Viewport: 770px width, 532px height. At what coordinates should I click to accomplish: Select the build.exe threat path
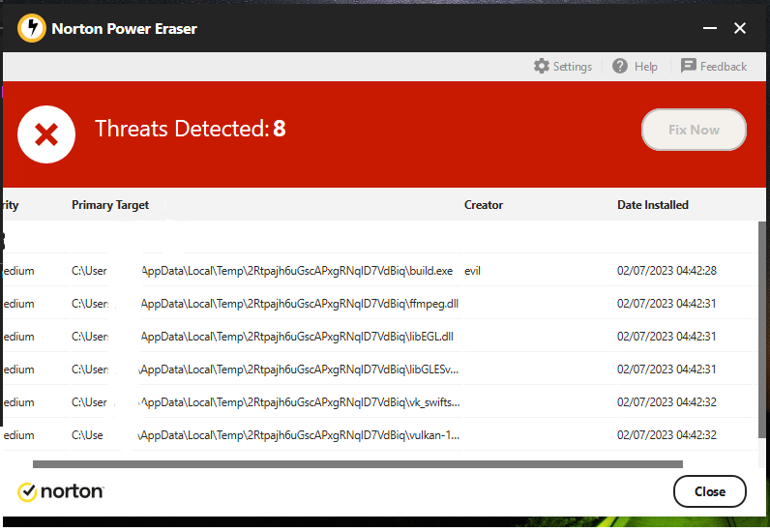(x=262, y=271)
